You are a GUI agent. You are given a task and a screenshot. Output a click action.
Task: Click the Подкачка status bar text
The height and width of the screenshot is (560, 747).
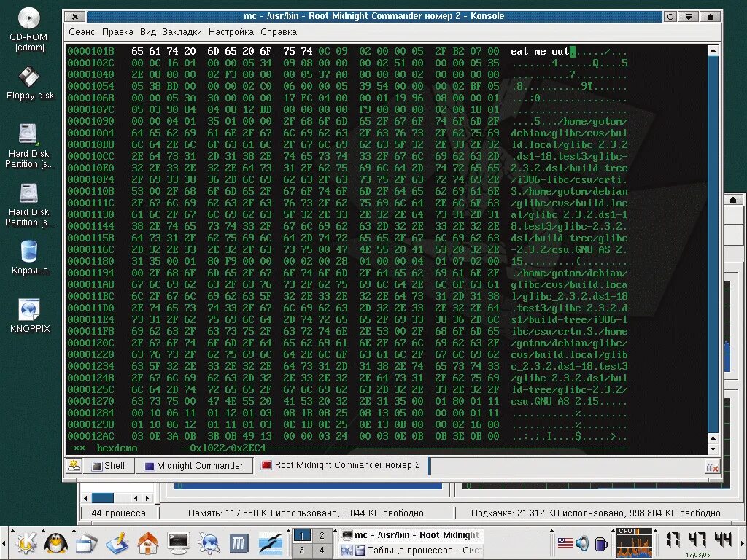tap(595, 513)
